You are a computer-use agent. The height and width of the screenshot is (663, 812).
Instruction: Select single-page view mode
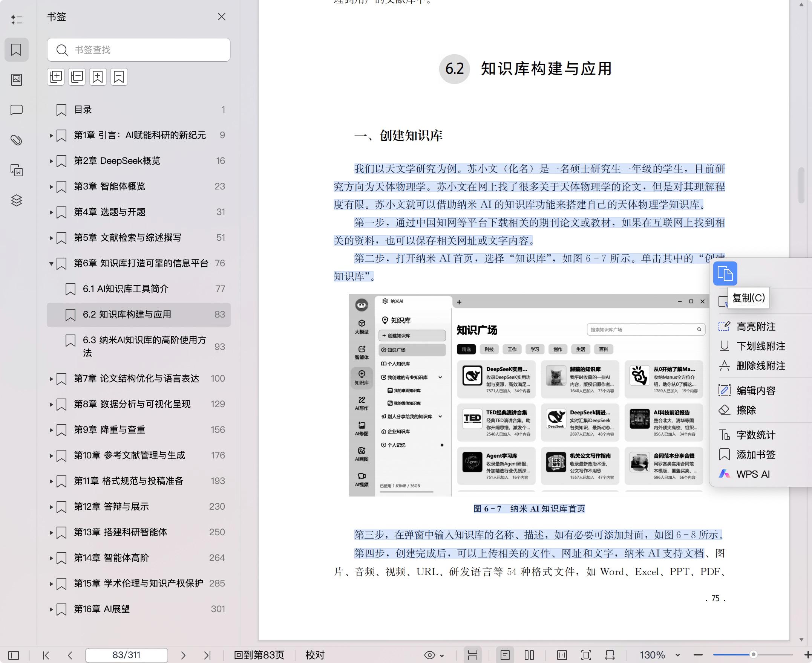[505, 655]
